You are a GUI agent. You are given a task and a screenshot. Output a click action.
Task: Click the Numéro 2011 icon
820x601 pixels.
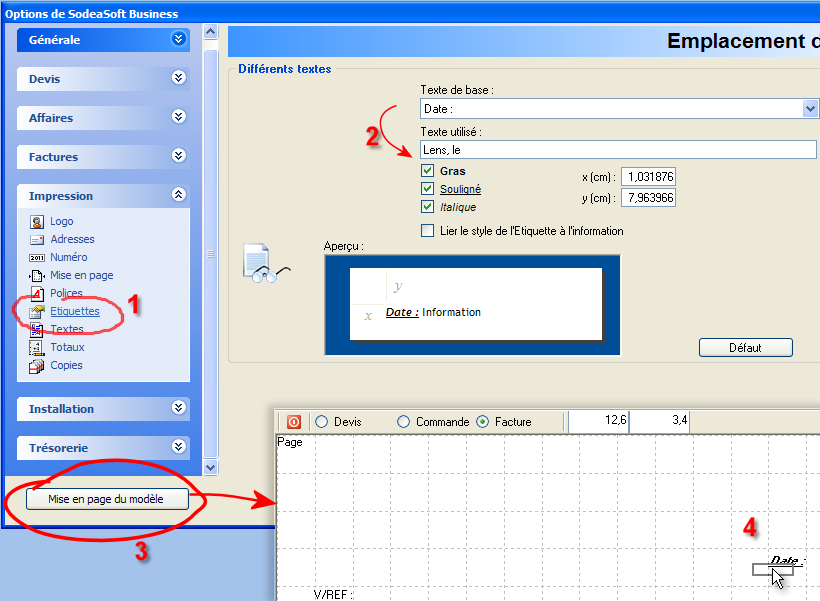pos(37,257)
